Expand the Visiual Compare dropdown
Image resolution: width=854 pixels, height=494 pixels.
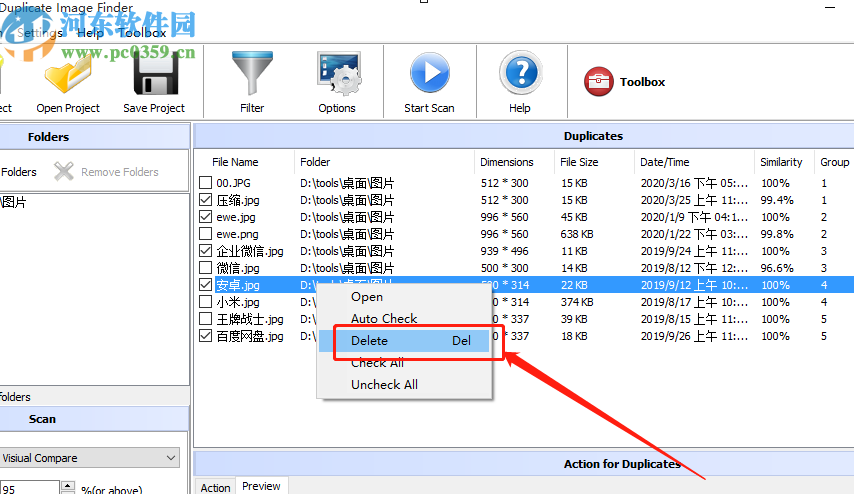pyautogui.click(x=171, y=458)
